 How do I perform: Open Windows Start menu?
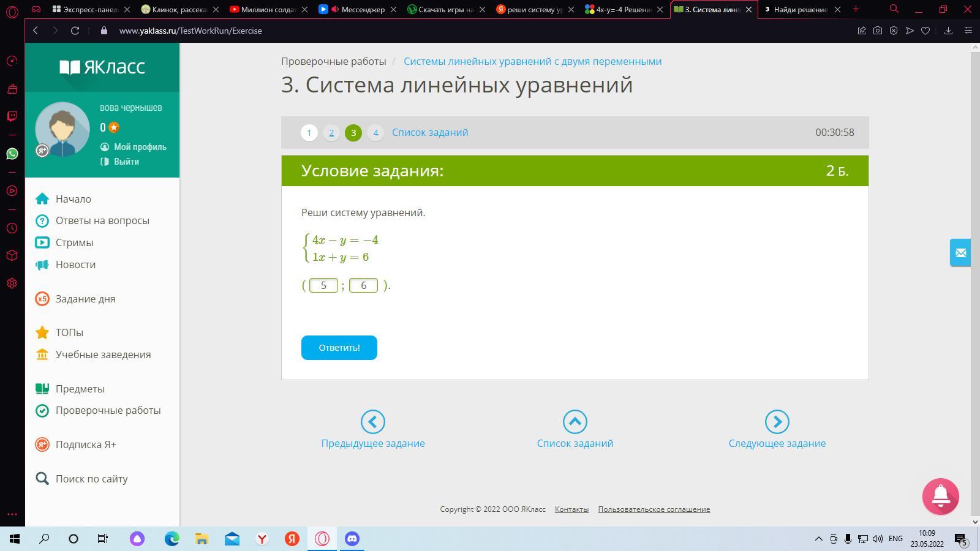15,539
